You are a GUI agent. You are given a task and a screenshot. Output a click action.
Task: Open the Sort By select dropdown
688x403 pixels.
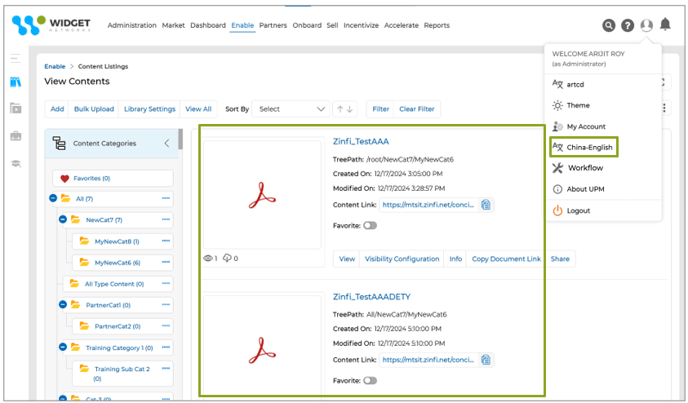tap(291, 109)
